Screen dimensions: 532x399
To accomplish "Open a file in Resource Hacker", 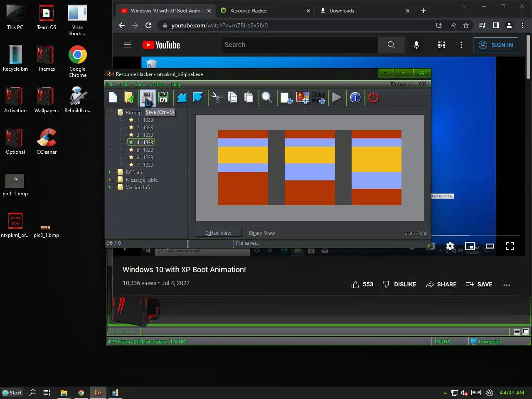I will (129, 98).
